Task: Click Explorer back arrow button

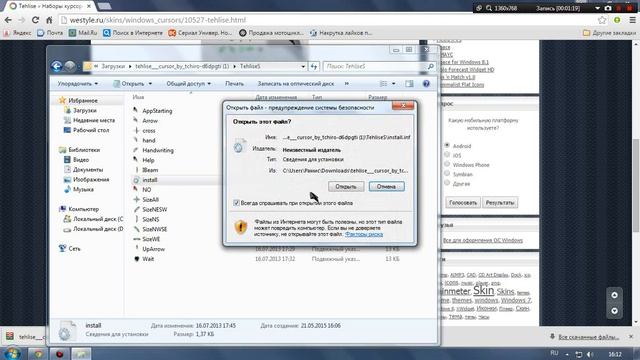Action: (57, 66)
